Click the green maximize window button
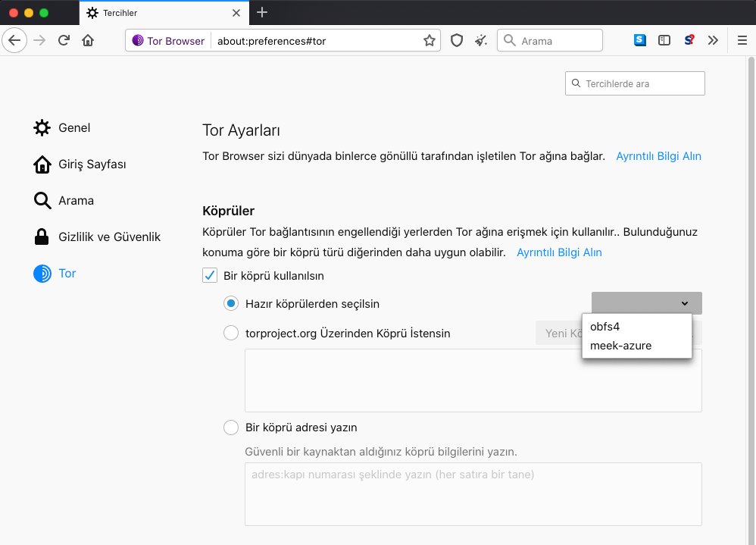This screenshot has height=545, width=756. click(44, 13)
